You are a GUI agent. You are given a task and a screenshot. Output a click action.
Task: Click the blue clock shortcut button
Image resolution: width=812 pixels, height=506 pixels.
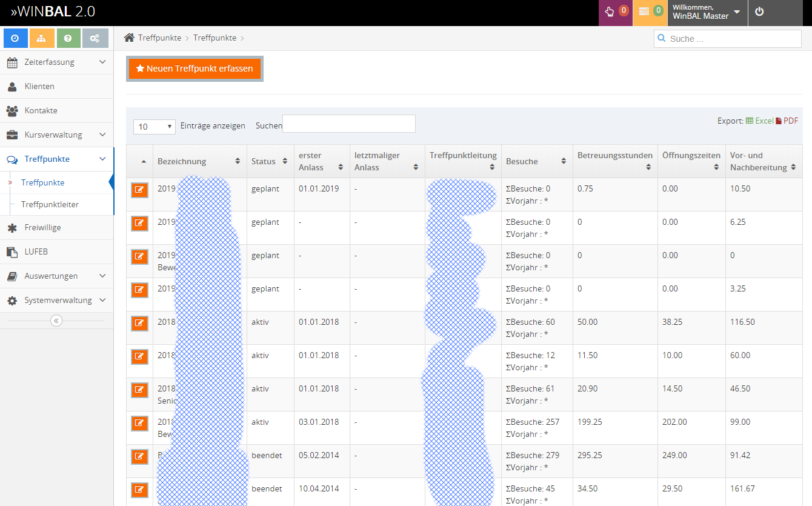click(16, 38)
